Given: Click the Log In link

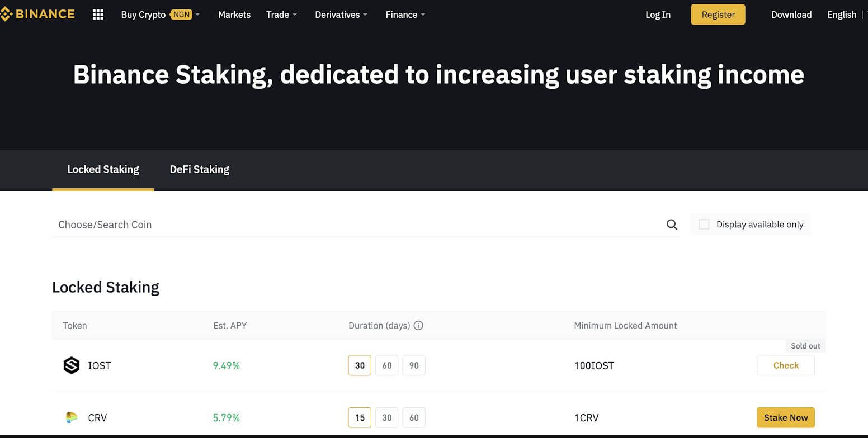Looking at the screenshot, I should point(658,15).
